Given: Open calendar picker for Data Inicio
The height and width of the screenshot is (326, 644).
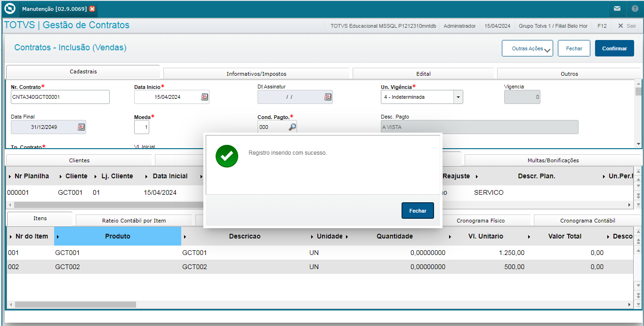Looking at the screenshot, I should pyautogui.click(x=205, y=97).
